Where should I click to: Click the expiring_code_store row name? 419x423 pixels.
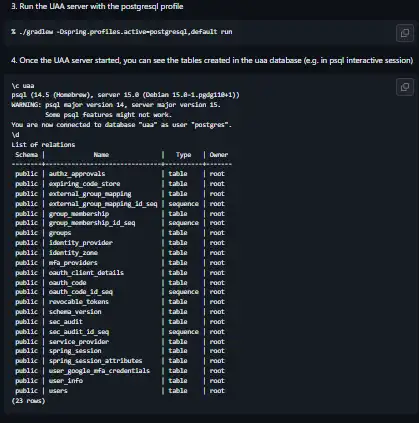(84, 184)
